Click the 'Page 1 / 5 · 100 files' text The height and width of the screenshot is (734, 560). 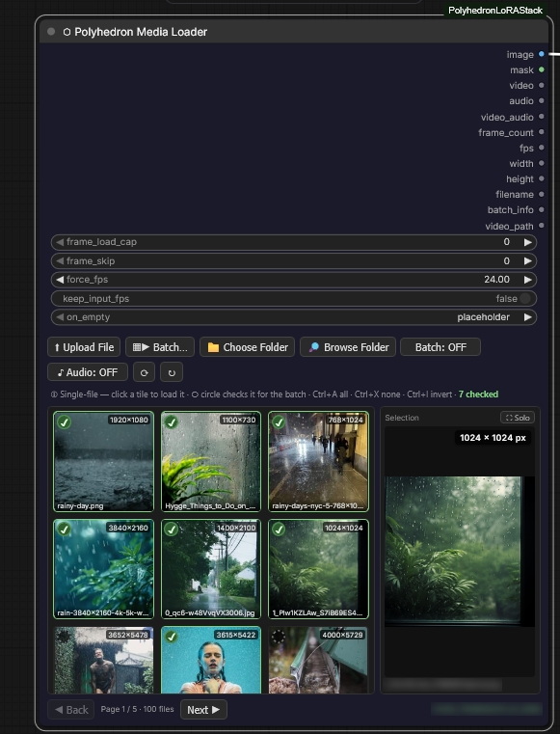click(137, 709)
